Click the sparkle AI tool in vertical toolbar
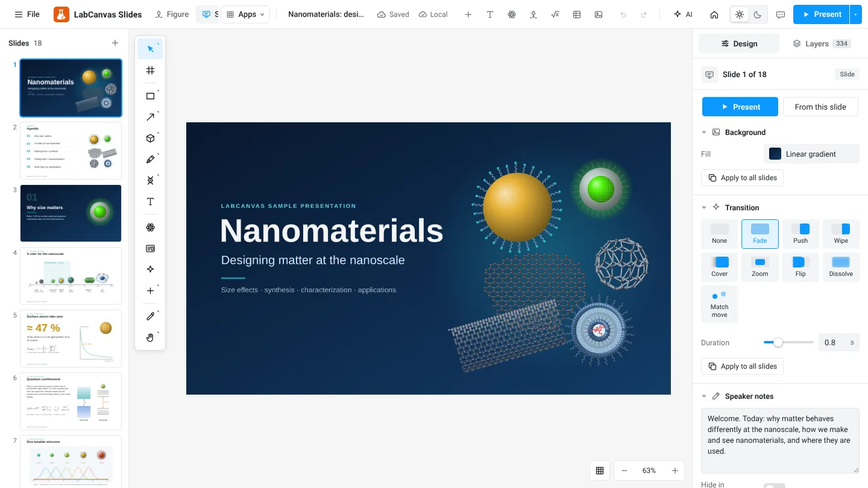This screenshot has height=488, width=868. pos(150,269)
